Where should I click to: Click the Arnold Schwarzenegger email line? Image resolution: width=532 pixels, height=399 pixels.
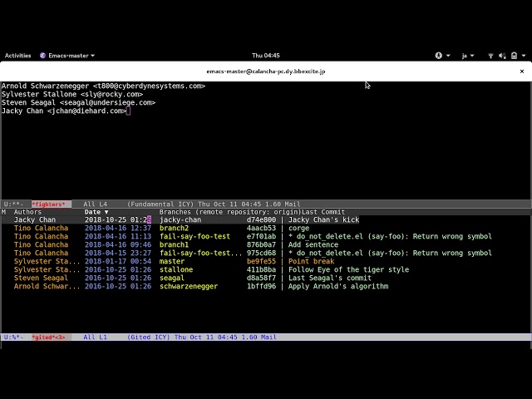(103, 86)
